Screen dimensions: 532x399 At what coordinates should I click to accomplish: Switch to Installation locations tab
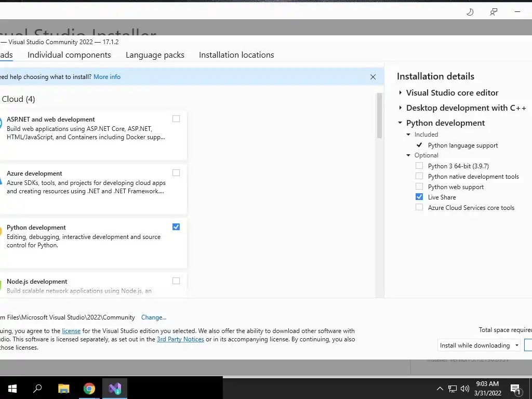(x=236, y=55)
